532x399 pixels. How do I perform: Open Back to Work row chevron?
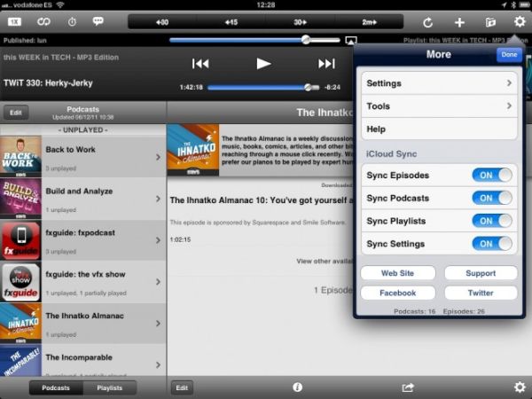pos(158,157)
